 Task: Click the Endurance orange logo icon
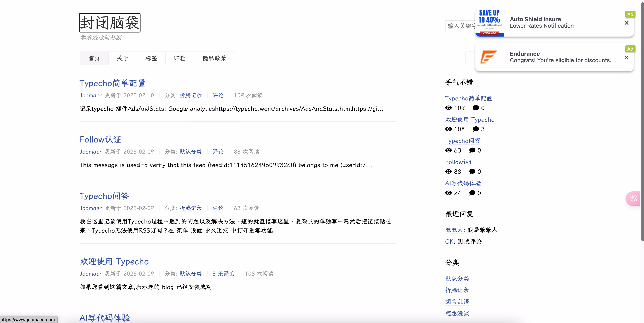pyautogui.click(x=489, y=57)
